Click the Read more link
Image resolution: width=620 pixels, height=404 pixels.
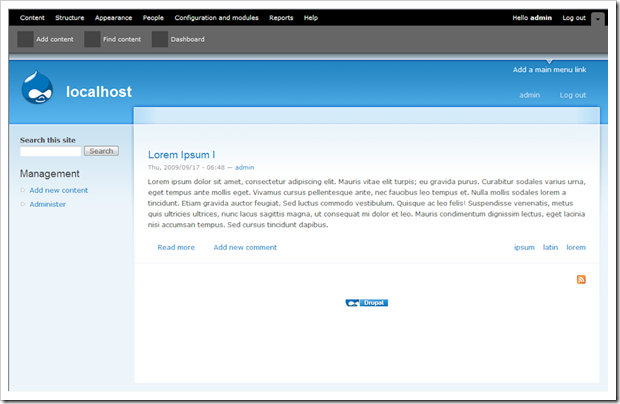pyautogui.click(x=176, y=247)
